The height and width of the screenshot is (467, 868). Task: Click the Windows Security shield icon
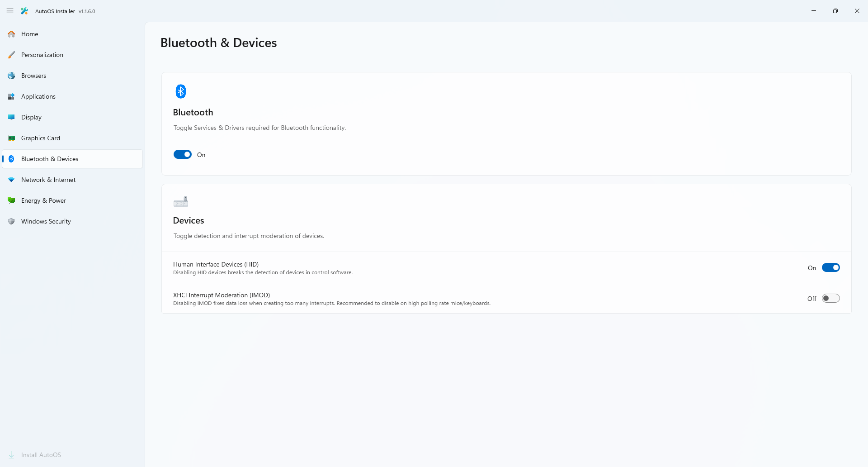click(x=11, y=221)
